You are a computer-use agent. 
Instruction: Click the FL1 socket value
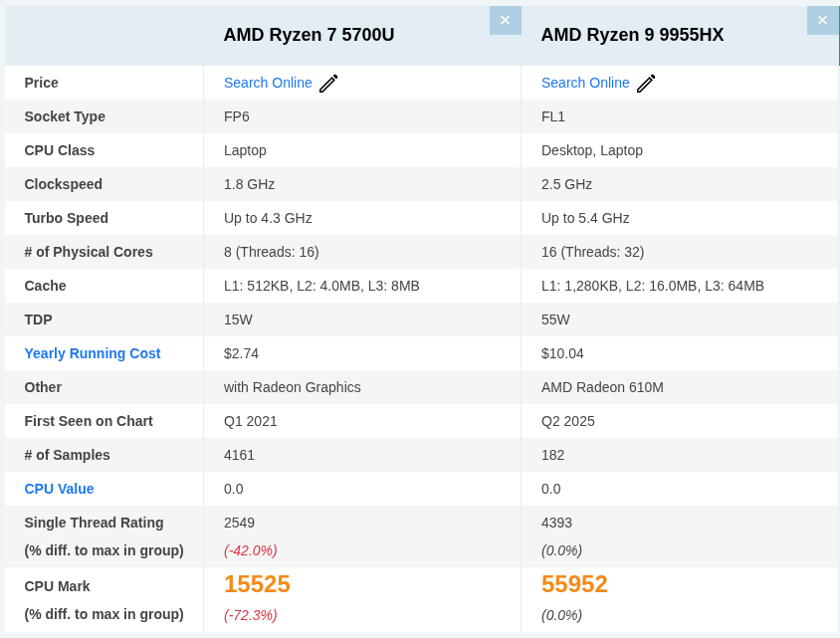pyautogui.click(x=553, y=116)
